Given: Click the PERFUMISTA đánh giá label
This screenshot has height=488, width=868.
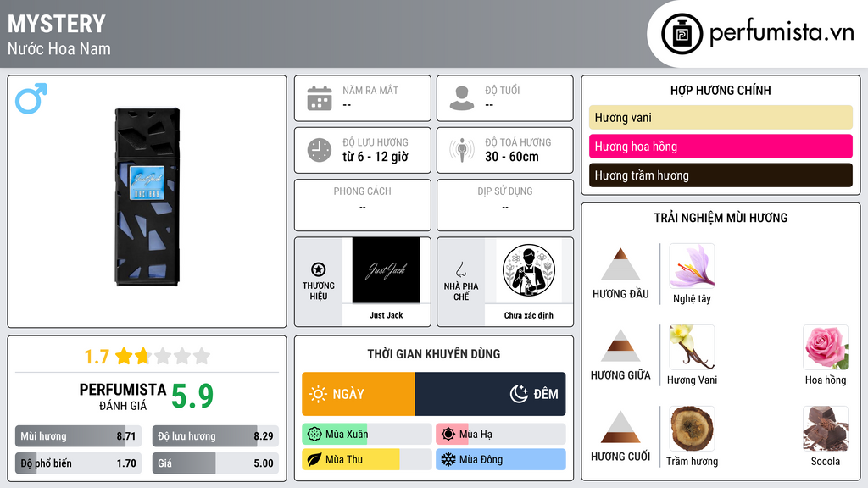Looking at the screenshot, I should point(123,396).
